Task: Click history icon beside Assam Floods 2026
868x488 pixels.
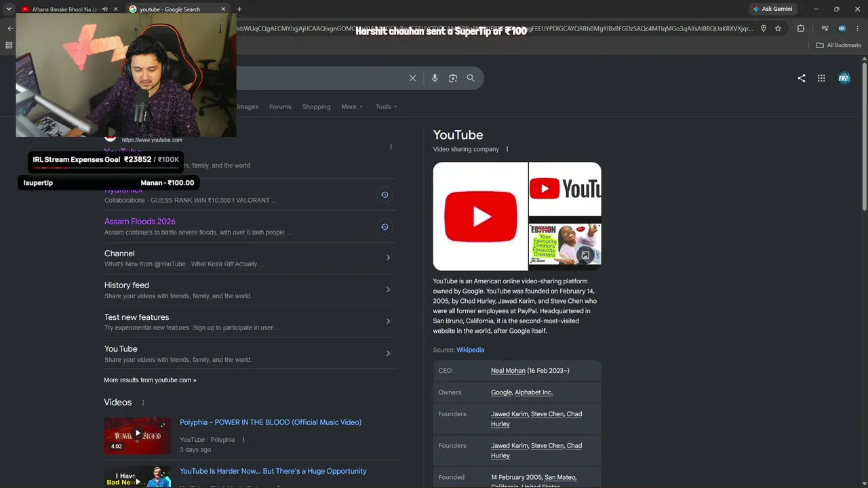Action: point(384,227)
